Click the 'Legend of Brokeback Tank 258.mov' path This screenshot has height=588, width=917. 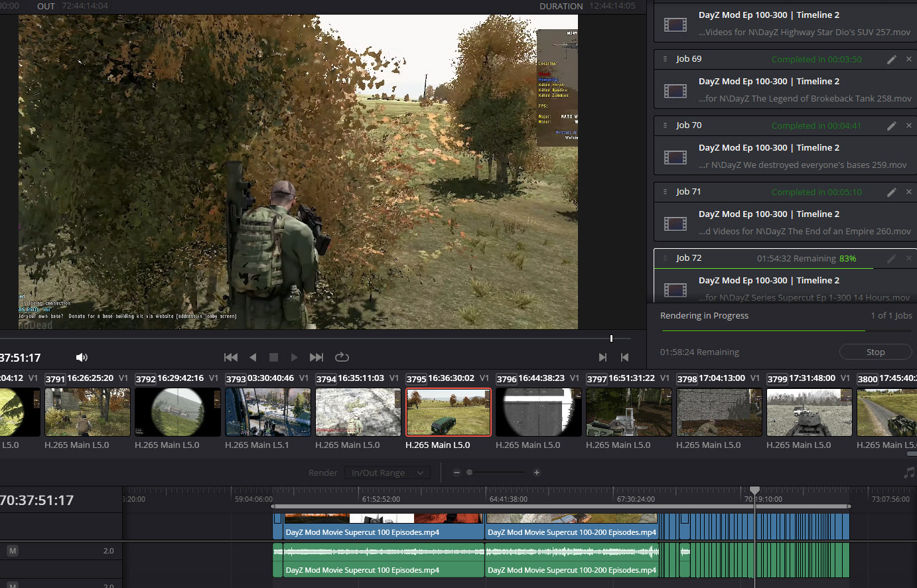(x=805, y=99)
